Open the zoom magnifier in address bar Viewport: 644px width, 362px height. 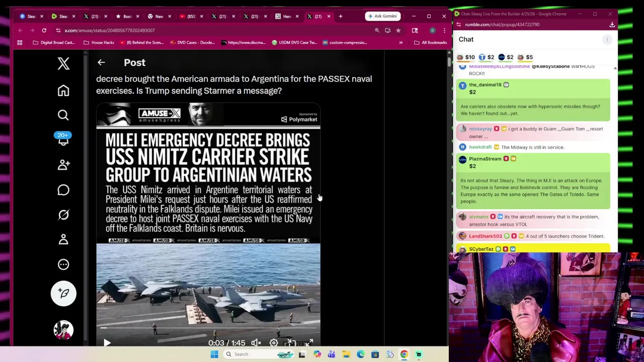(377, 30)
